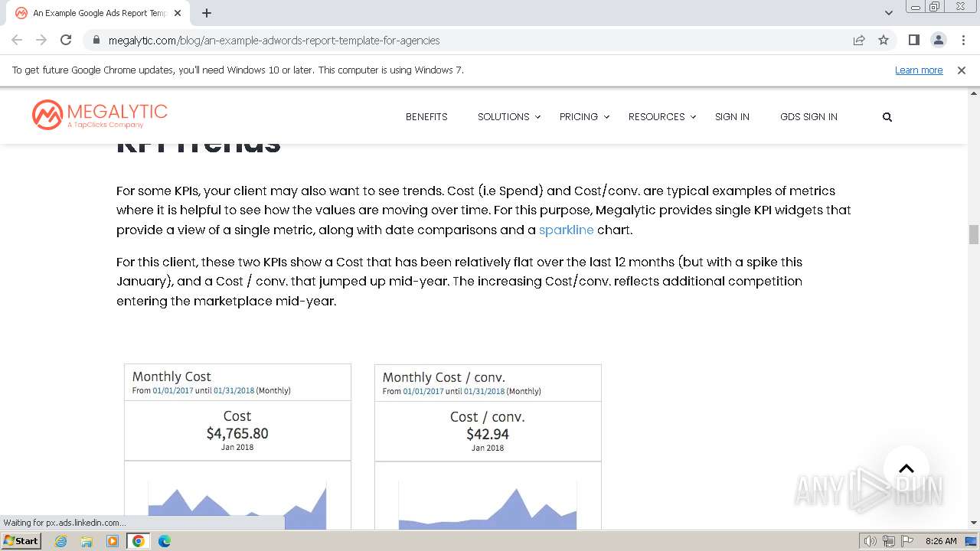Click the taskbar clock showing 8:26 AM
980x551 pixels.
tap(941, 541)
